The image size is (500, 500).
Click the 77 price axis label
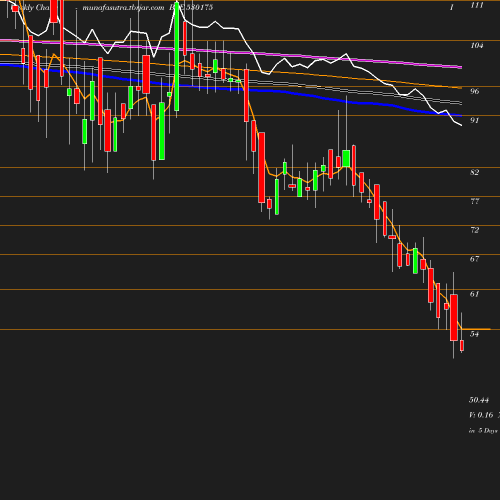tap(475, 201)
